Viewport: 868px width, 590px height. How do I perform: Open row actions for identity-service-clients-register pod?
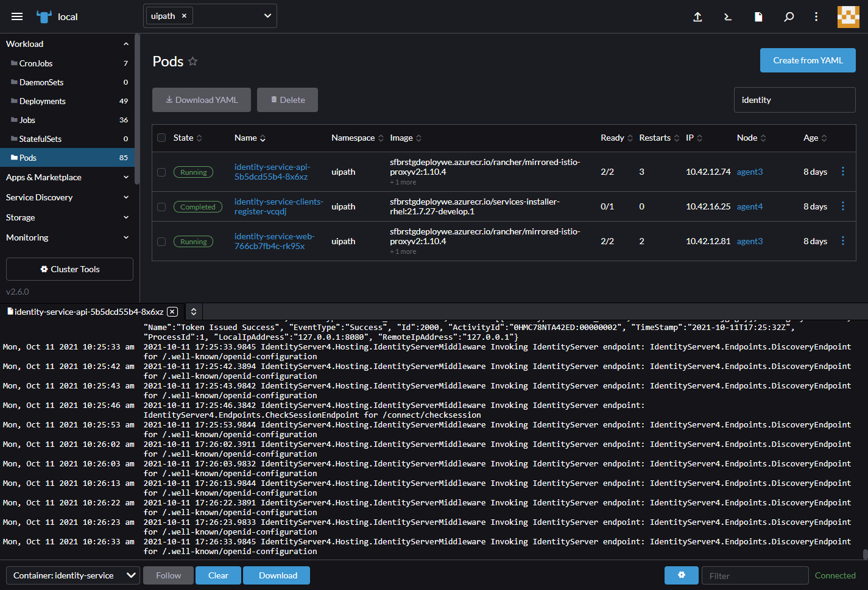(x=843, y=206)
